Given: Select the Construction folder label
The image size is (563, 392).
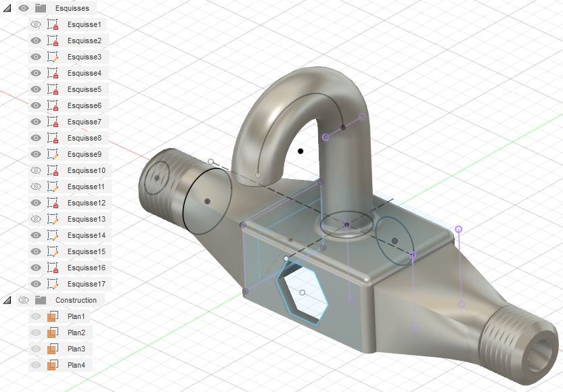Looking at the screenshot, I should pos(76,300).
